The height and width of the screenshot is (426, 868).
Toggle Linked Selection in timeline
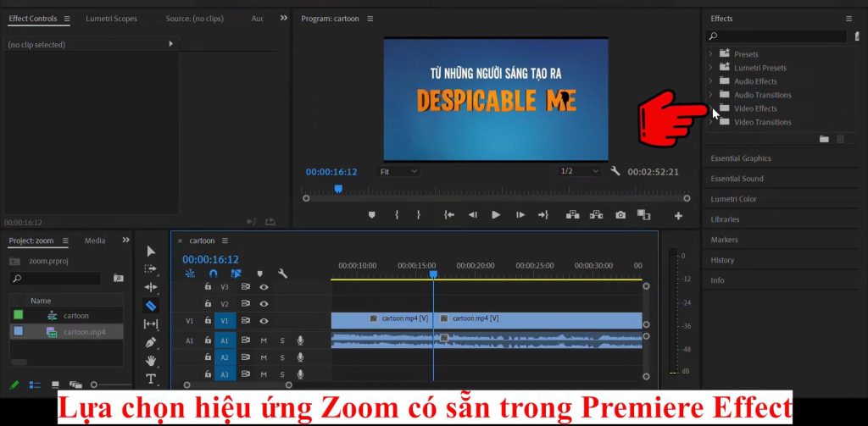[x=236, y=274]
